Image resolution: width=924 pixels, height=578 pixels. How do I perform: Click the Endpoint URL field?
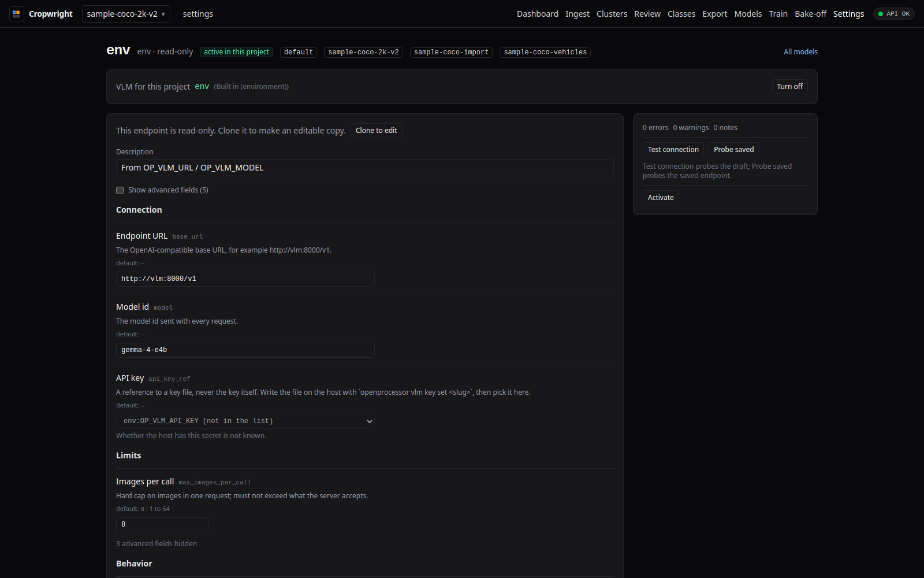[245, 279]
